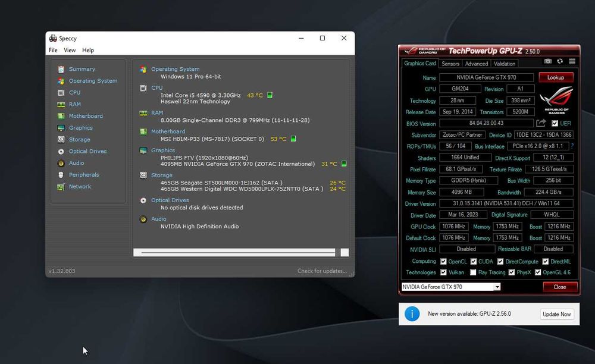595x364 pixels.
Task: Click the GPU-Z Lookup button
Action: 556,77
